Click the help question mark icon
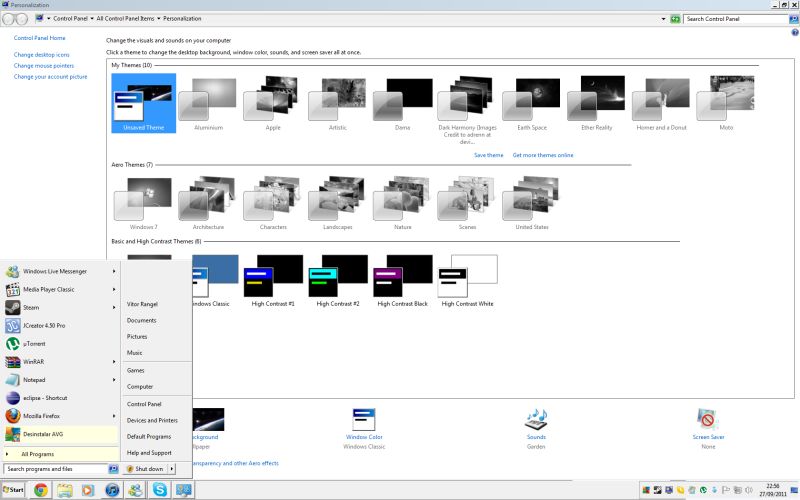Viewport: 800px width, 500px height. coord(794,32)
